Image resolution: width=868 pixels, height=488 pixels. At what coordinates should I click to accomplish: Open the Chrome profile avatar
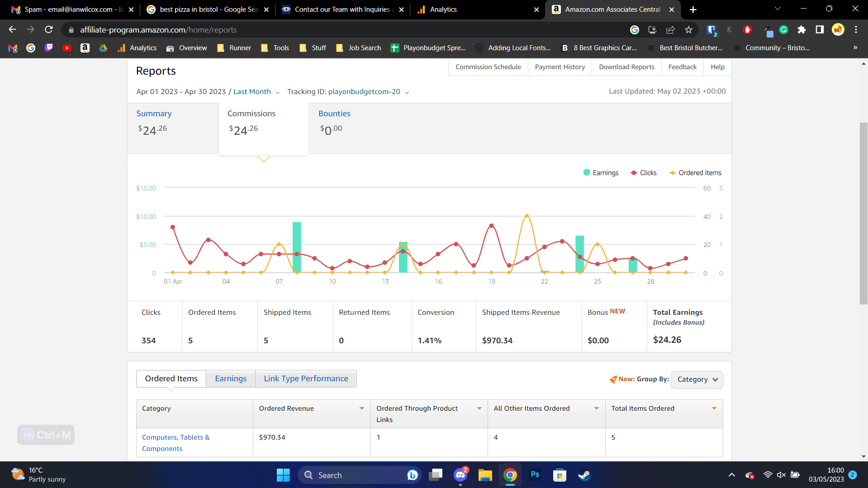pos(838,30)
